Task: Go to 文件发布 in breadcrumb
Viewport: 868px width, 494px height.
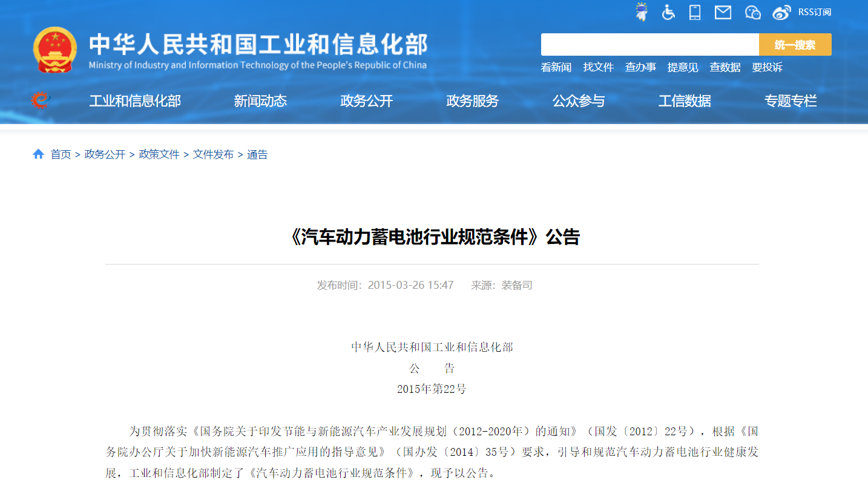Action: tap(213, 154)
